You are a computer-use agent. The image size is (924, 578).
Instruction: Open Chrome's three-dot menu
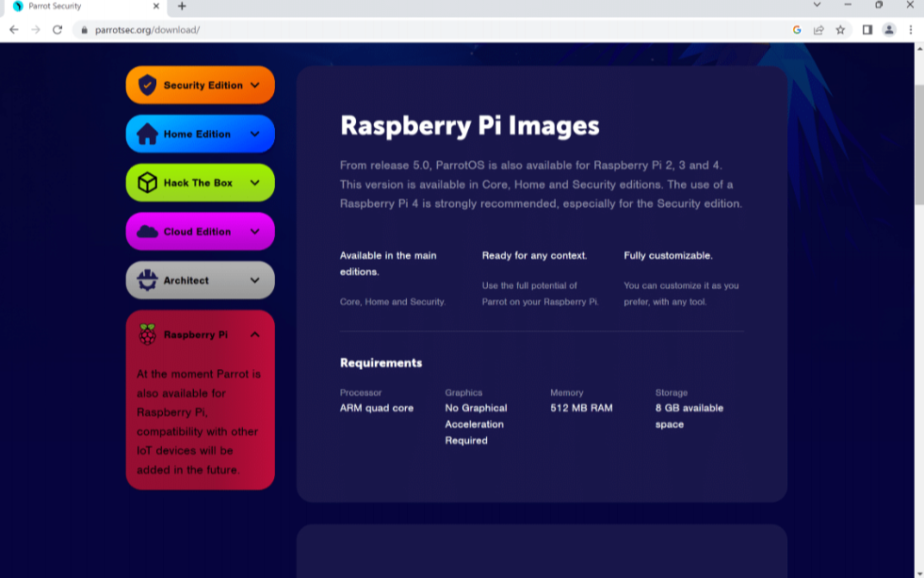pyautogui.click(x=911, y=29)
